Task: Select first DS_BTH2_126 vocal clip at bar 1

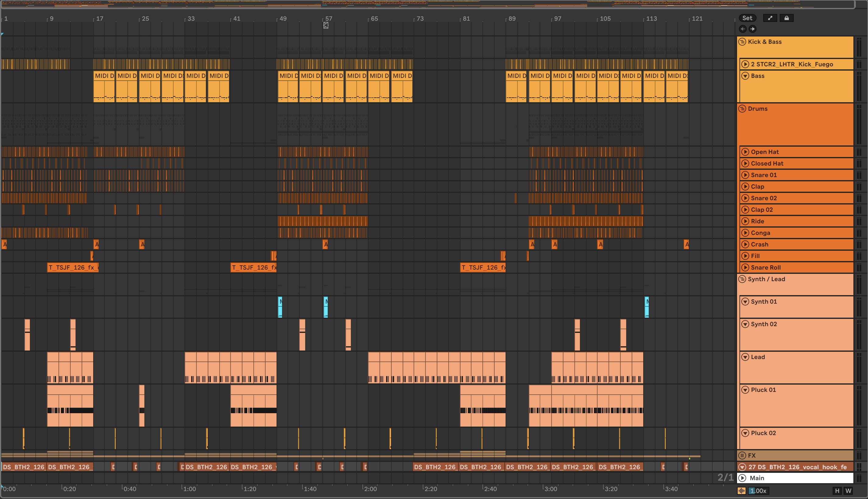Action: click(x=24, y=467)
